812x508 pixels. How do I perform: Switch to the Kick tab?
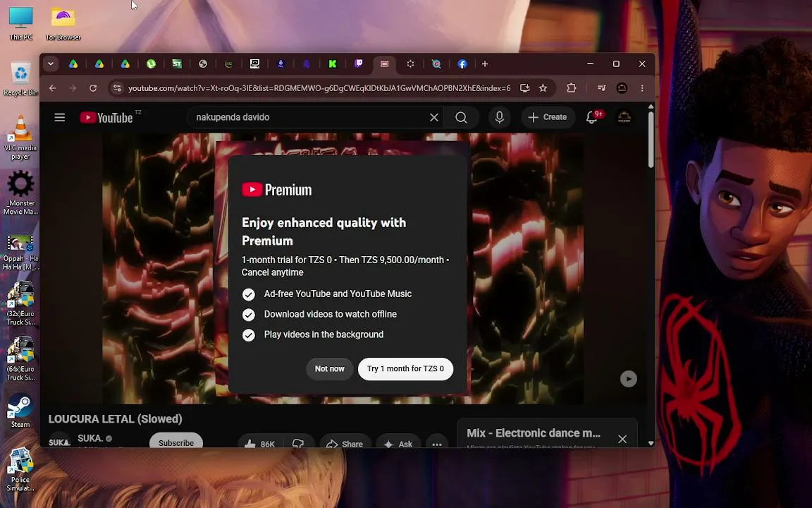pos(333,64)
